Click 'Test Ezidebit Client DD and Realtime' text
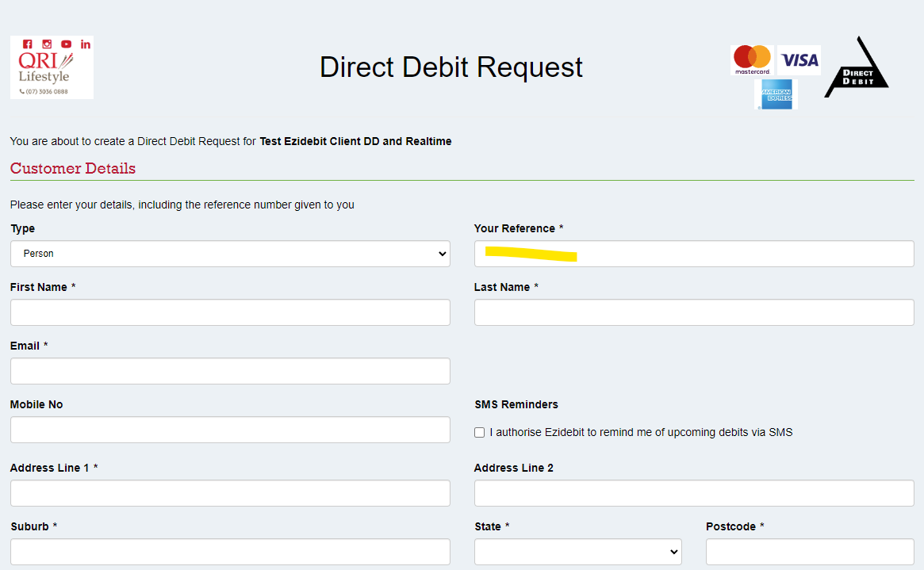The height and width of the screenshot is (570, 924). tap(355, 141)
